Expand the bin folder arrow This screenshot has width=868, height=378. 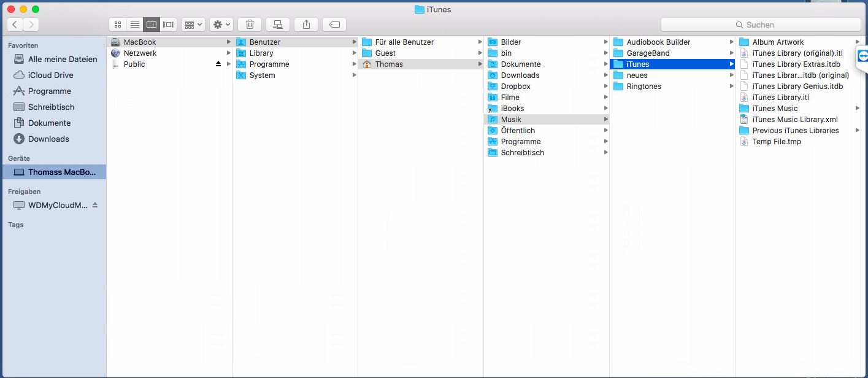605,53
